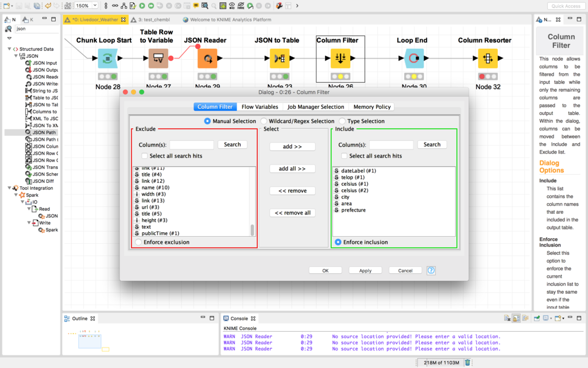588x368 pixels.
Task: Switch to Column Filter dialog tab
Action: click(x=215, y=106)
